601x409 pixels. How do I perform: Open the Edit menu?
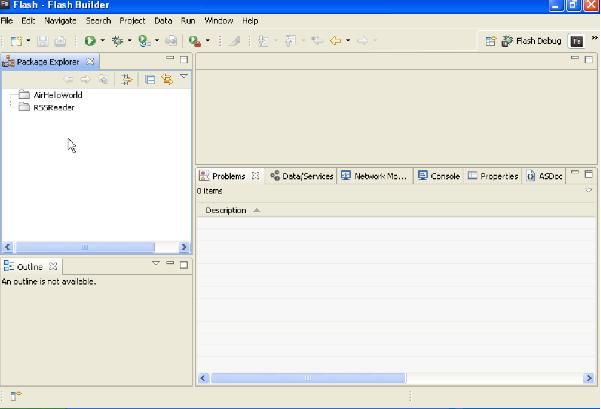tap(28, 21)
